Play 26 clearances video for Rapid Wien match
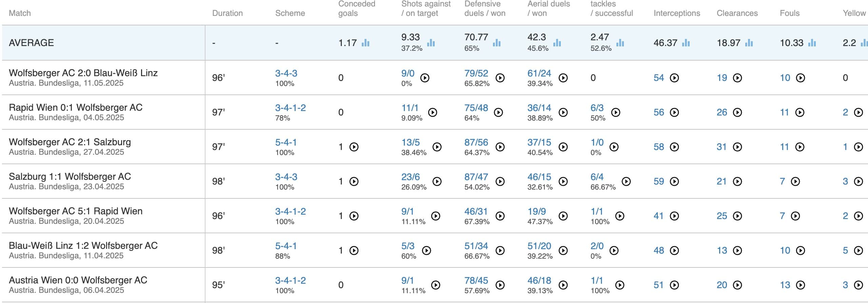 [737, 112]
